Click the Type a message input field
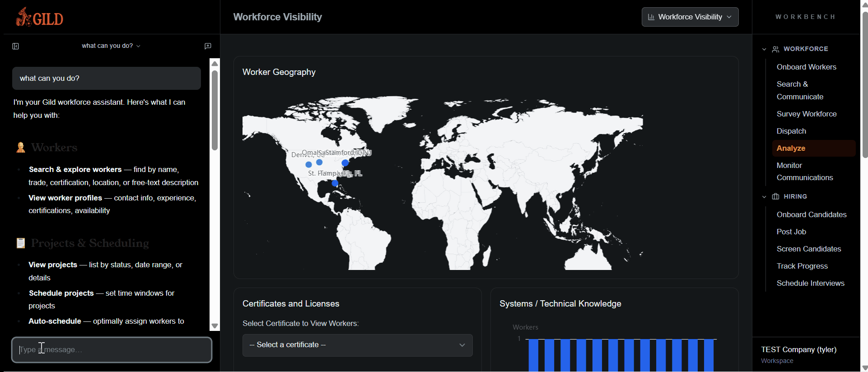868x372 pixels. tap(112, 350)
